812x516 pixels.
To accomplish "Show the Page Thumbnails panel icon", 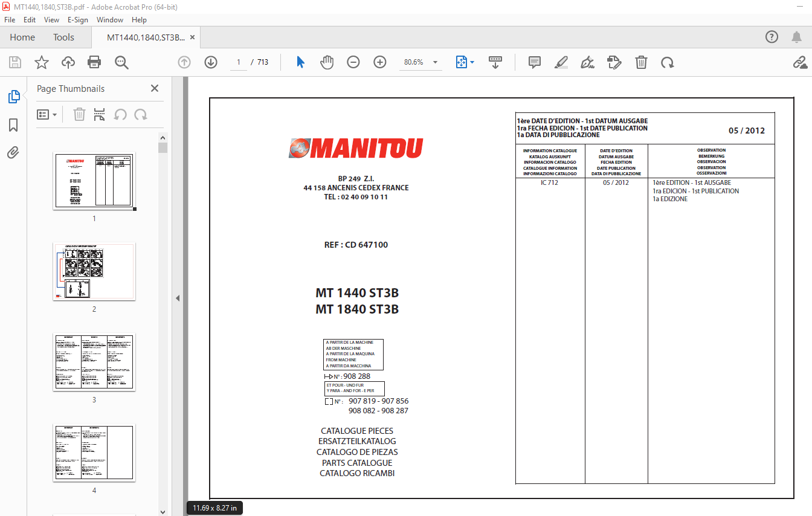I will pos(13,96).
